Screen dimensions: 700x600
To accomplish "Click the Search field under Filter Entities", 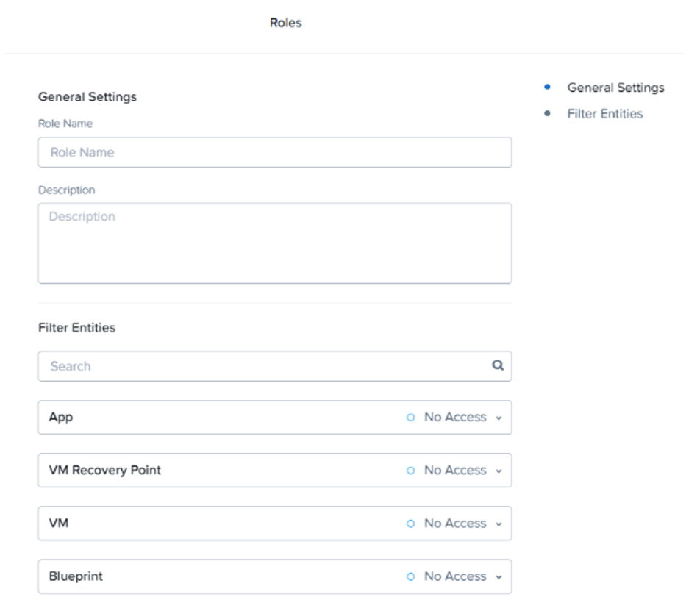I will coord(265,366).
